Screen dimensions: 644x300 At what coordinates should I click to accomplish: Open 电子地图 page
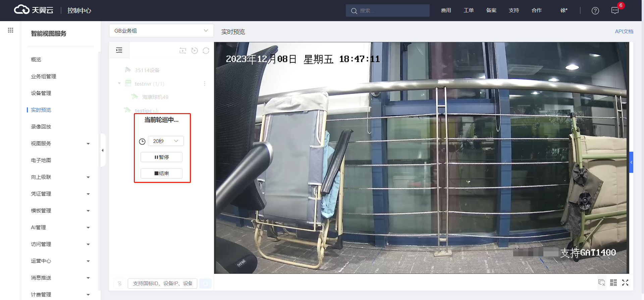tap(41, 160)
